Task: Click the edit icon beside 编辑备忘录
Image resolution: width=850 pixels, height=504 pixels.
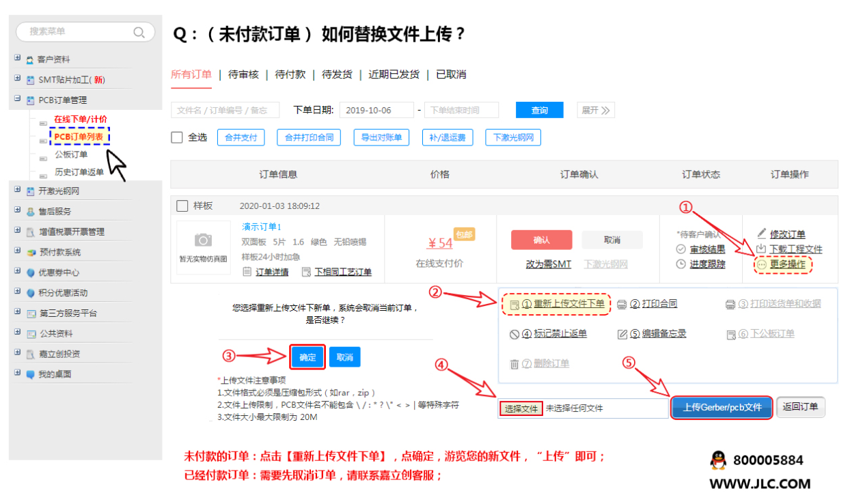Action: coord(622,334)
